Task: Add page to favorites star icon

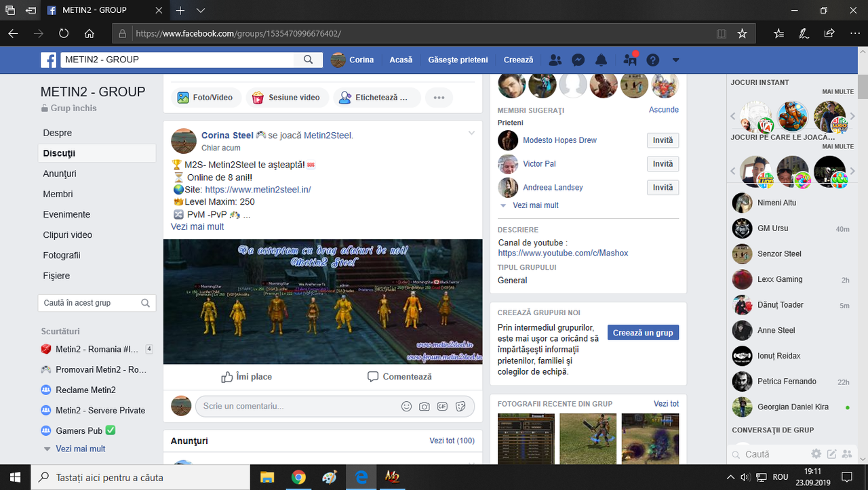Action: pos(742,33)
